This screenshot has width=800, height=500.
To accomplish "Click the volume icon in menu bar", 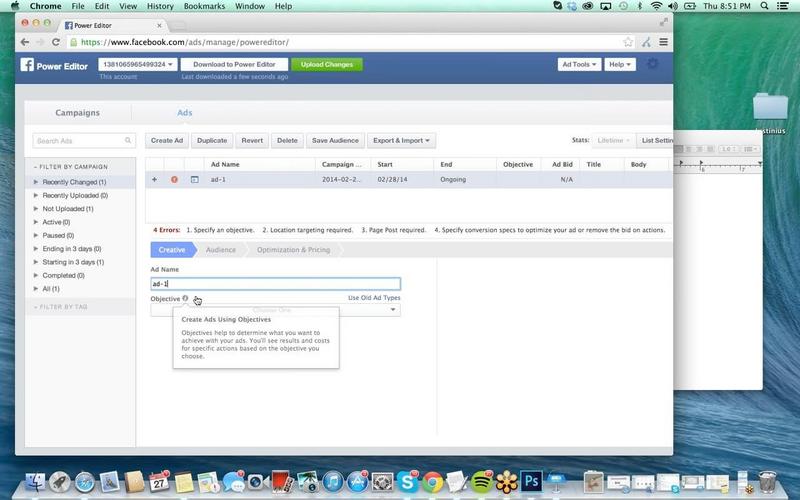I will [673, 6].
